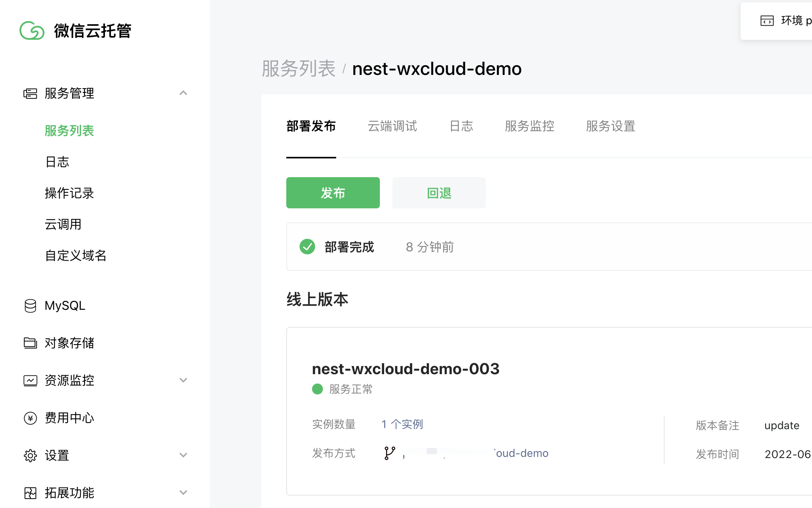Screen dimensions: 812x508
Task: Open 服务列表 in the sidebar
Action: (69, 131)
